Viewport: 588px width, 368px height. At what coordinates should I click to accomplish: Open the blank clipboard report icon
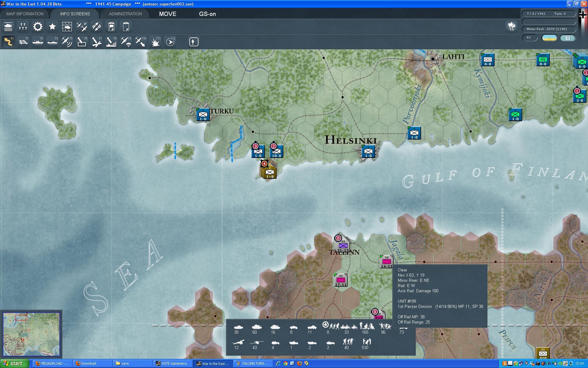click(x=126, y=27)
